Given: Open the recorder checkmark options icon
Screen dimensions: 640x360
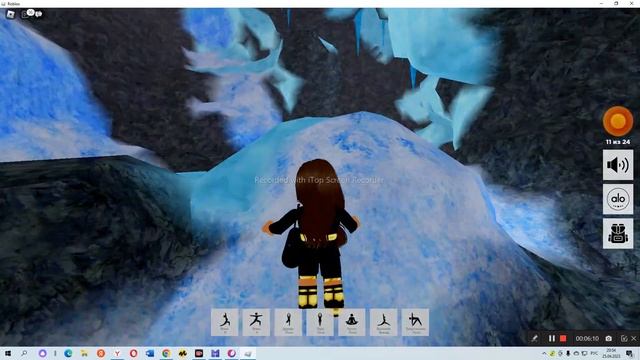Looking at the screenshot, I should 624,338.
